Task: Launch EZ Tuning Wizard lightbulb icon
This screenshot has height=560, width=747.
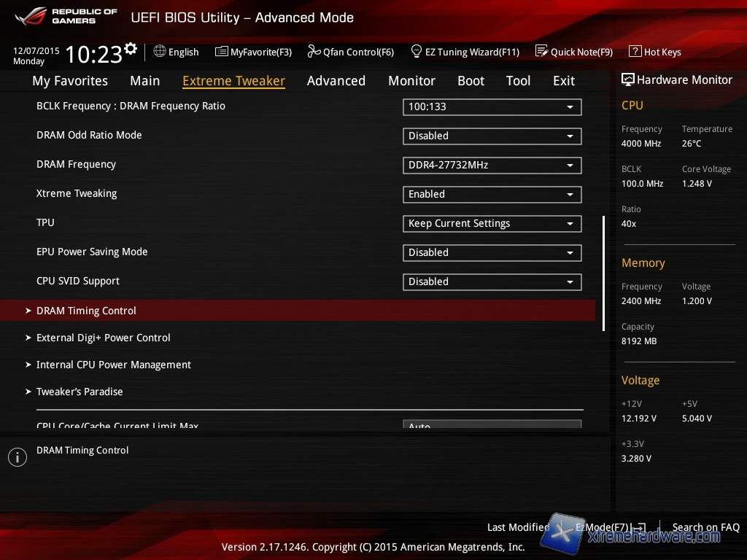Action: click(x=417, y=52)
